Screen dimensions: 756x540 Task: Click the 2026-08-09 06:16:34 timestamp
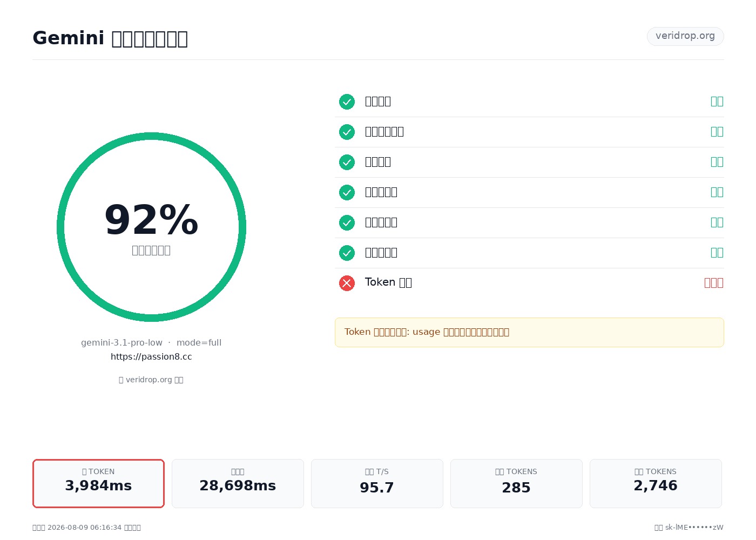click(x=84, y=528)
